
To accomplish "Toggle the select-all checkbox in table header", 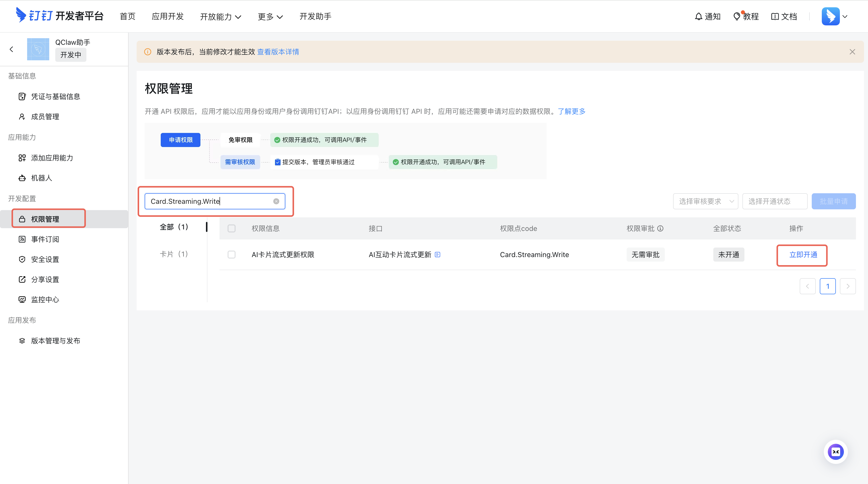I will (x=232, y=228).
